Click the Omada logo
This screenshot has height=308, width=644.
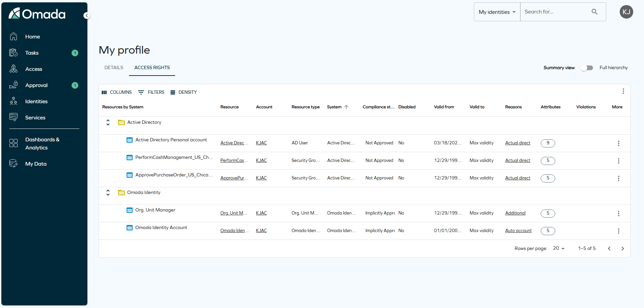[37, 14]
